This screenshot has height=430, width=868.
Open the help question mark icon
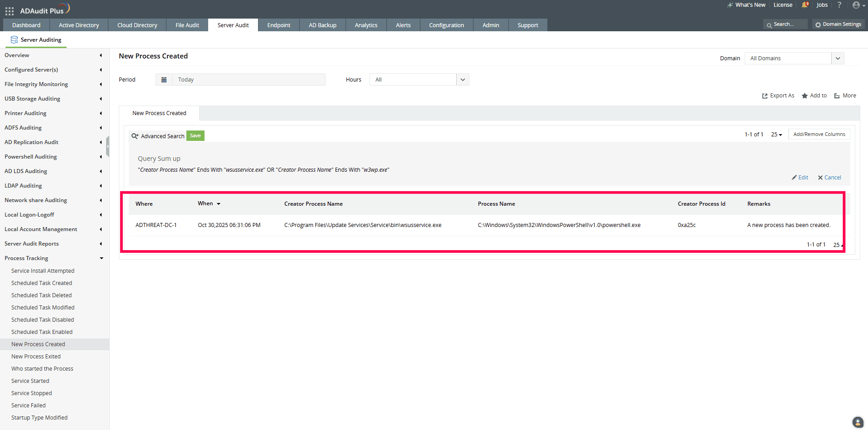839,5
